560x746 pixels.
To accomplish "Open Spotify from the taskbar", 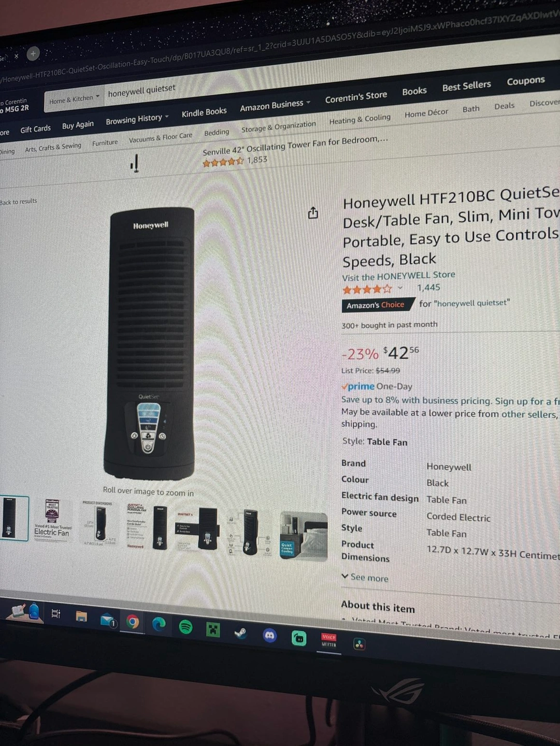I will [185, 627].
